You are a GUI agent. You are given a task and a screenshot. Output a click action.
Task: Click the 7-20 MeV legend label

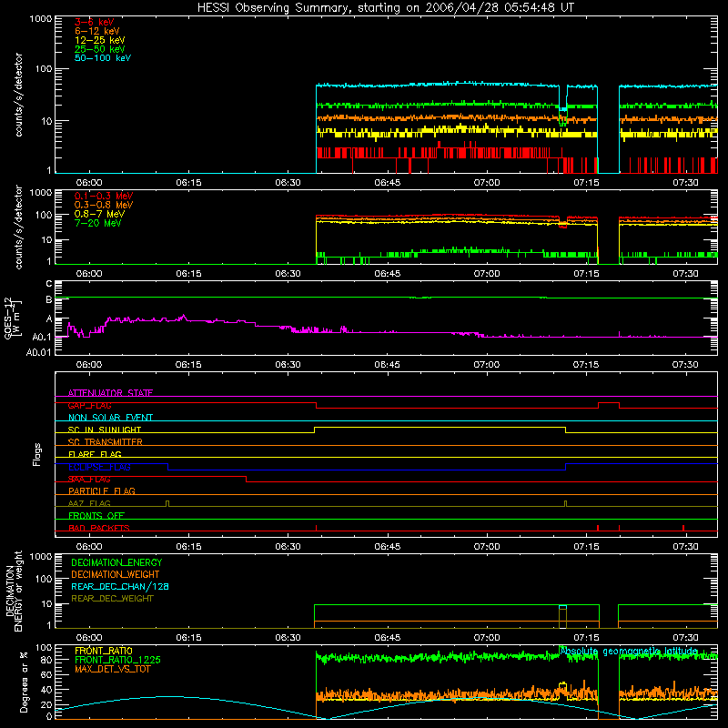[97, 223]
